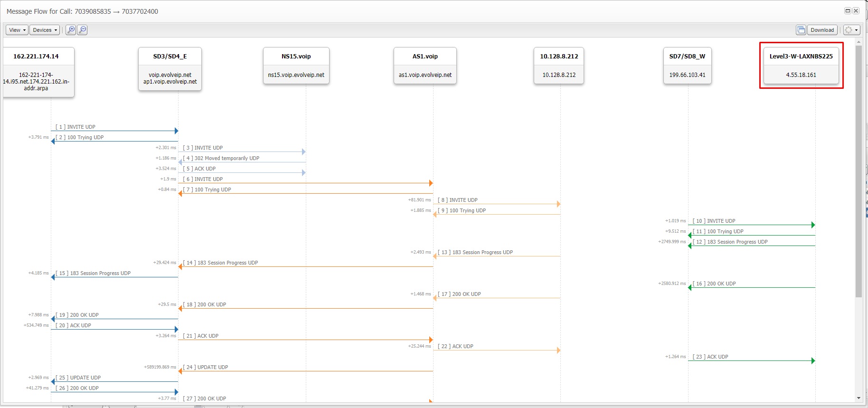Click the zoom in magnifier icon
The width and height of the screenshot is (868, 408).
tap(71, 30)
